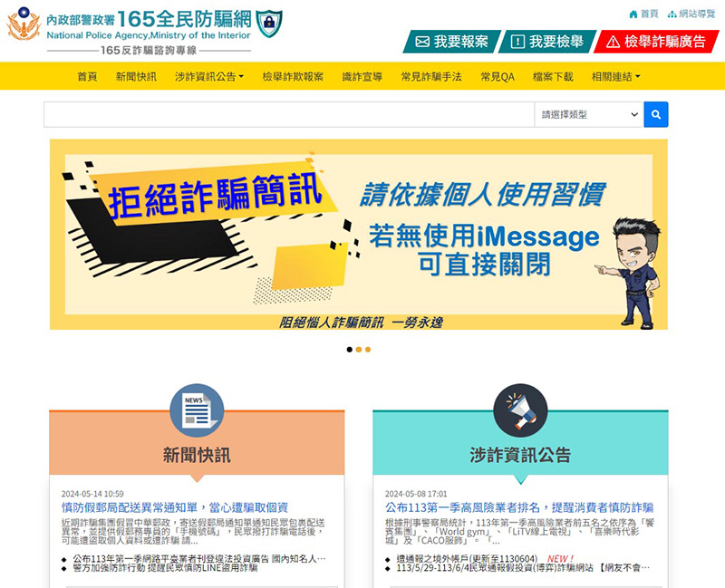Click the sitemap icon beside 網站導覽
The image size is (725, 588).
pyautogui.click(x=672, y=14)
